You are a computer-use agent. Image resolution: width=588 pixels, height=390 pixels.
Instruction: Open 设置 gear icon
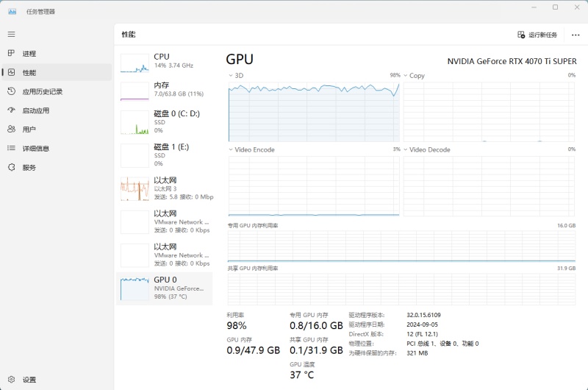point(11,380)
